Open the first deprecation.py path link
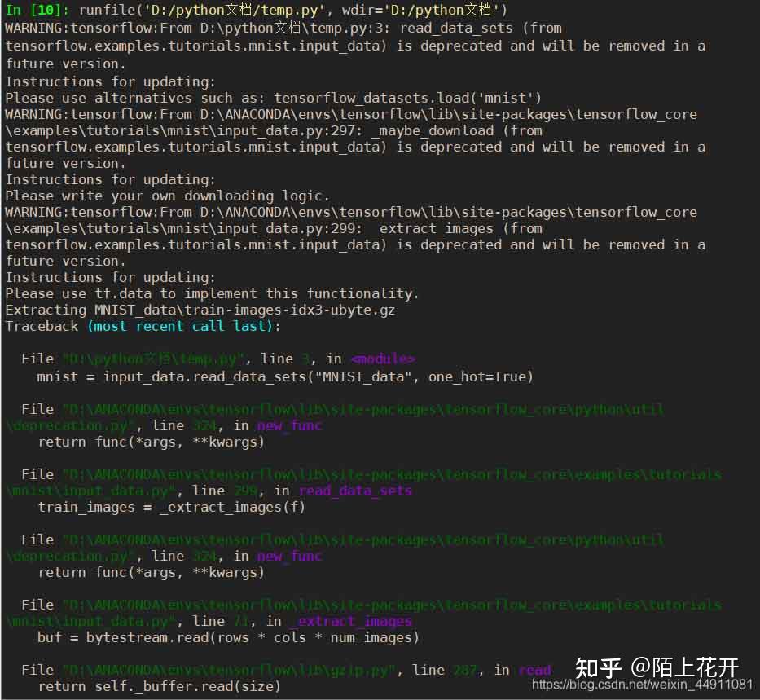 pyautogui.click(x=367, y=409)
